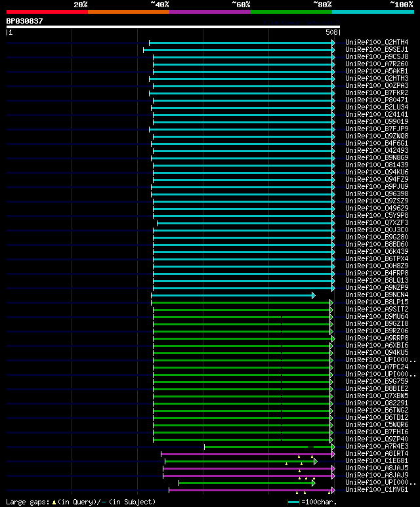Click the ~100% identity label
This screenshot has width=420, height=507.
coord(401,5)
